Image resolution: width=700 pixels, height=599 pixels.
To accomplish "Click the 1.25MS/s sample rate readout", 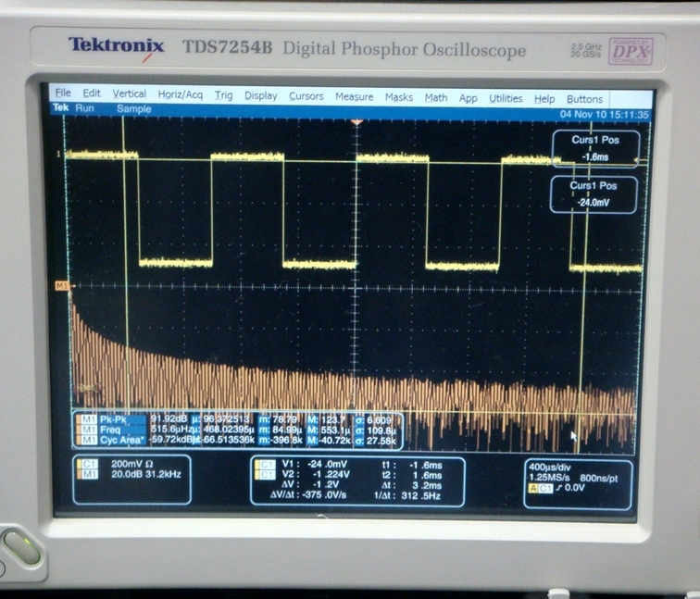I will coord(550,478).
